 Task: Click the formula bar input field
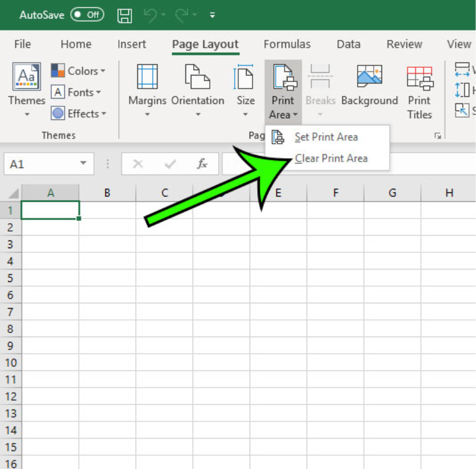[x=349, y=164]
